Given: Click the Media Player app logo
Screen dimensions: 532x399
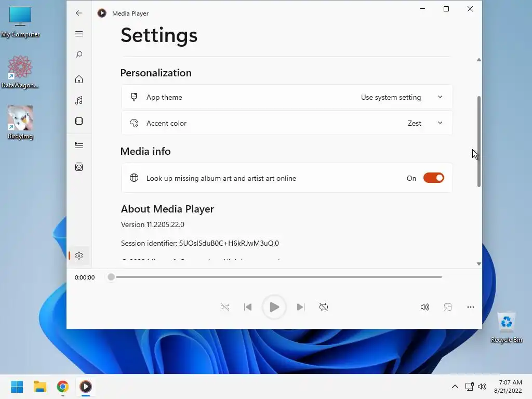Looking at the screenshot, I should point(102,13).
